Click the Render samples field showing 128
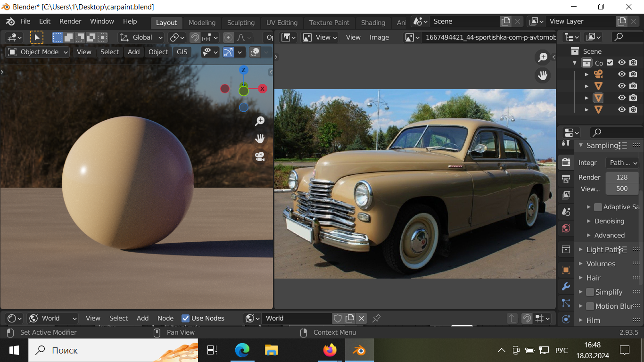 point(622,177)
